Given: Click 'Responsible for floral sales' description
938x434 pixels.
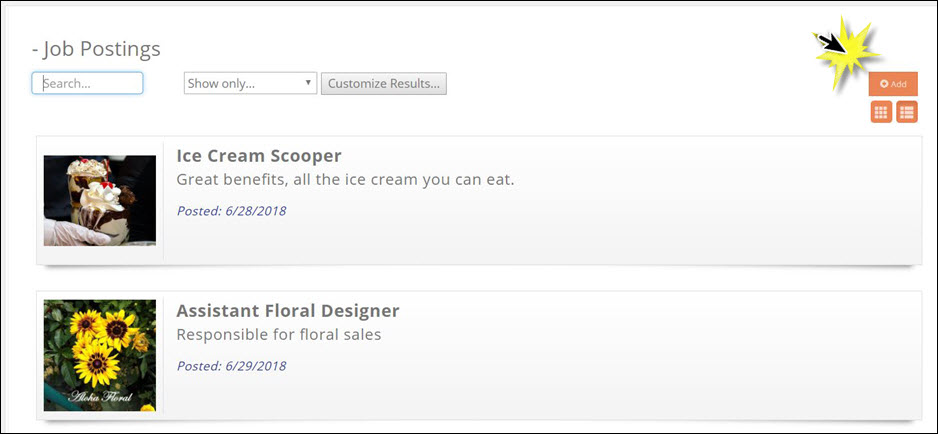Looking at the screenshot, I should click(x=279, y=335).
